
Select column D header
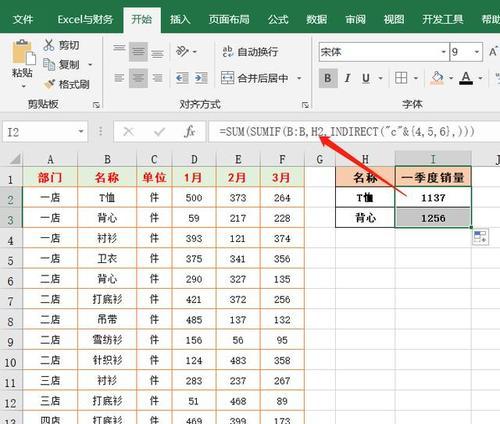click(194, 159)
